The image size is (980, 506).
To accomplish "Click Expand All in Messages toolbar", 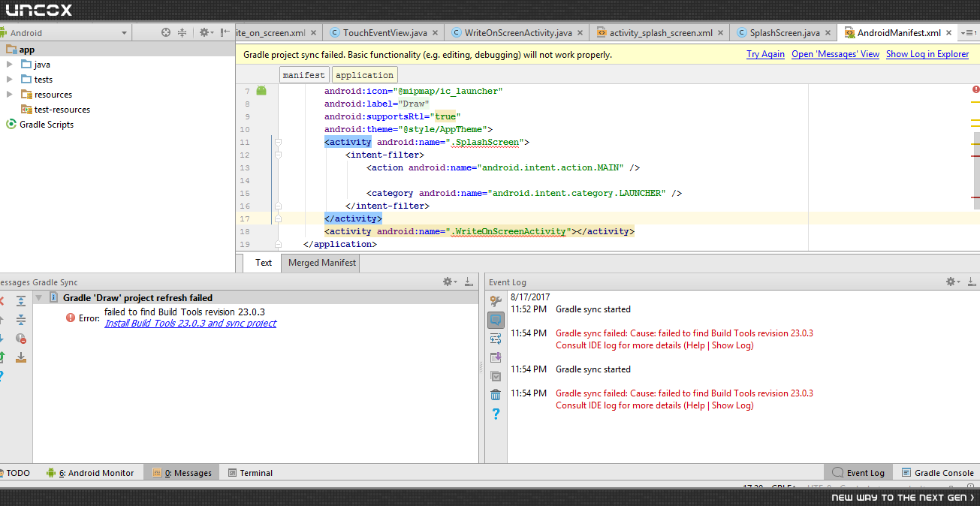I will [21, 301].
